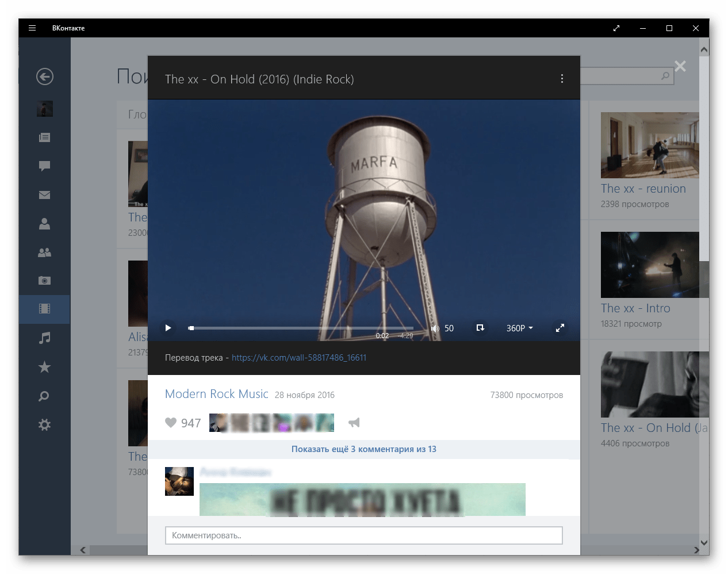The height and width of the screenshot is (574, 728).
Task: Open bookmarks star icon
Action: pyautogui.click(x=45, y=367)
